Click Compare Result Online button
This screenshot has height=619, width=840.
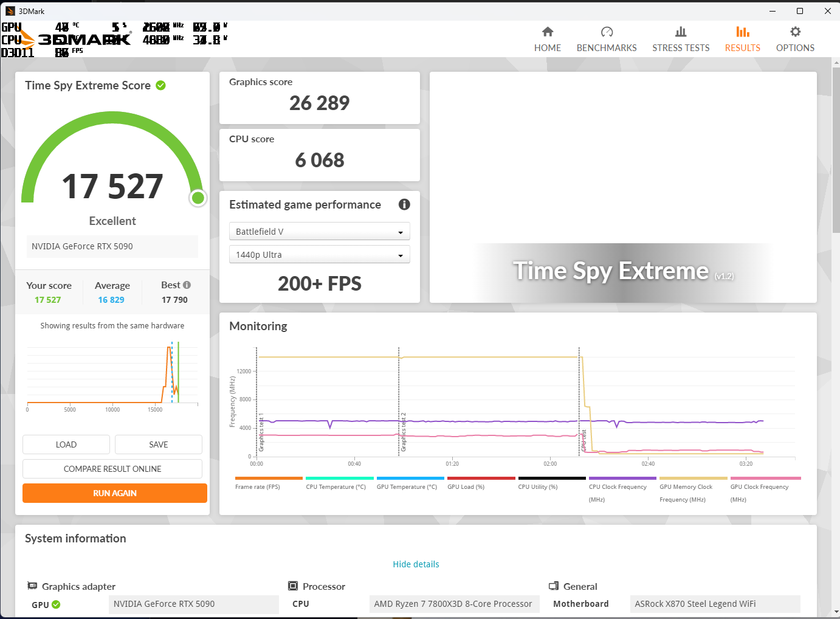click(x=112, y=469)
